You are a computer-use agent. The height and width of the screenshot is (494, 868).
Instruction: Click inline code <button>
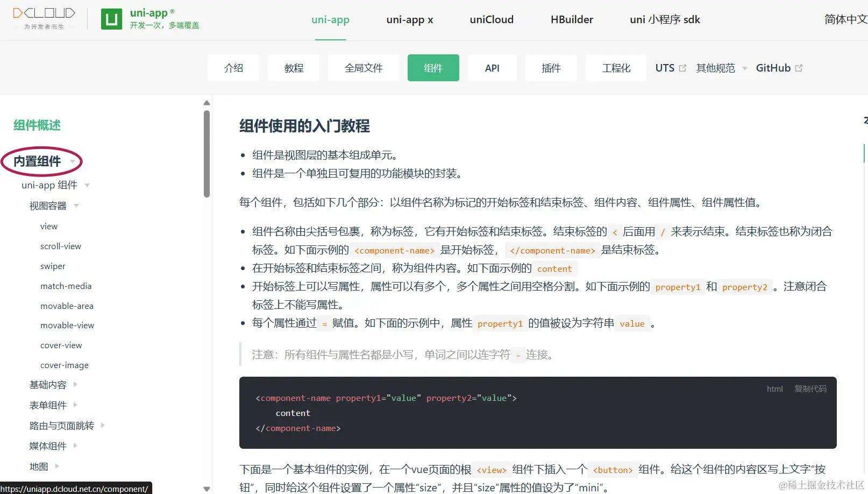(613, 470)
